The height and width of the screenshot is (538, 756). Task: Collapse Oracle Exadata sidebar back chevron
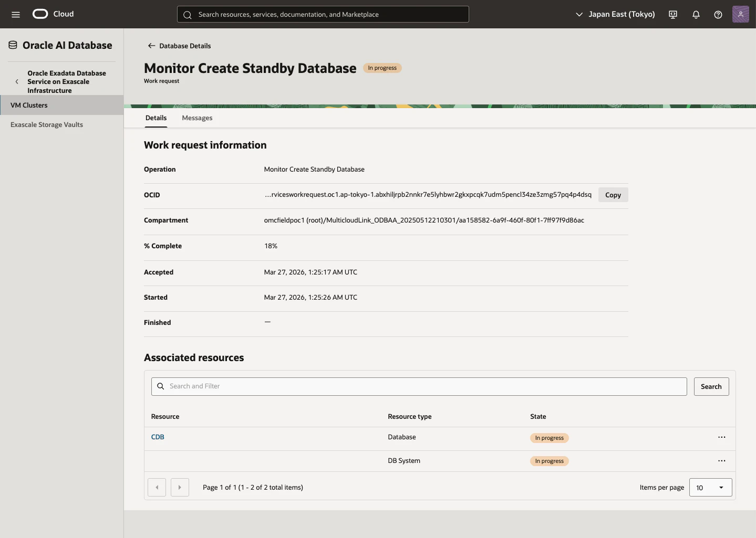(17, 82)
